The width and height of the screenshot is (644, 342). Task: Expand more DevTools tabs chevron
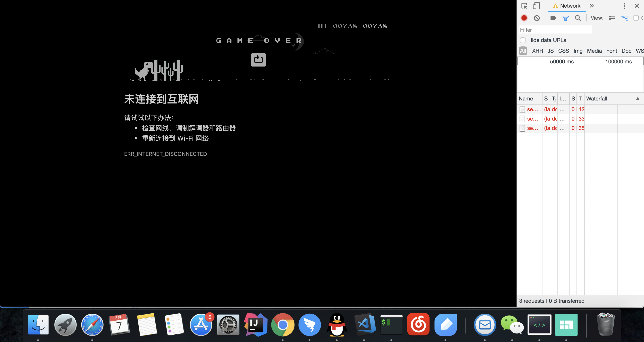(591, 6)
